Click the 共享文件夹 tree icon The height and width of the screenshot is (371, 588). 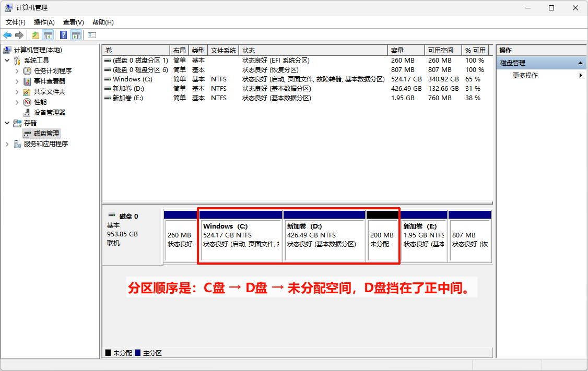pos(27,92)
